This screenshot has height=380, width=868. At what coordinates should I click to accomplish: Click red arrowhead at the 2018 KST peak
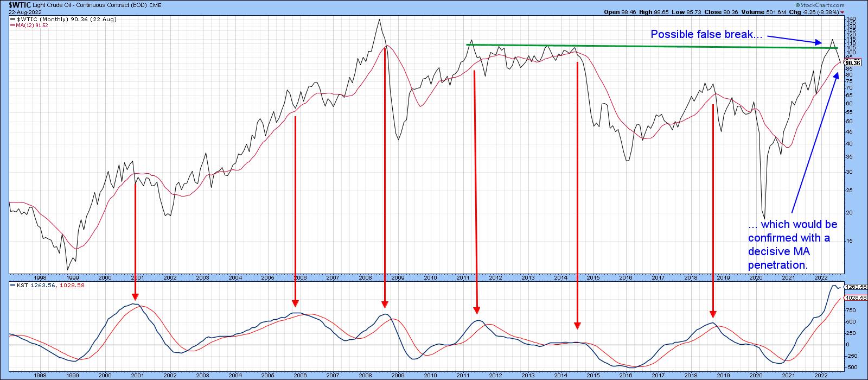click(x=713, y=314)
